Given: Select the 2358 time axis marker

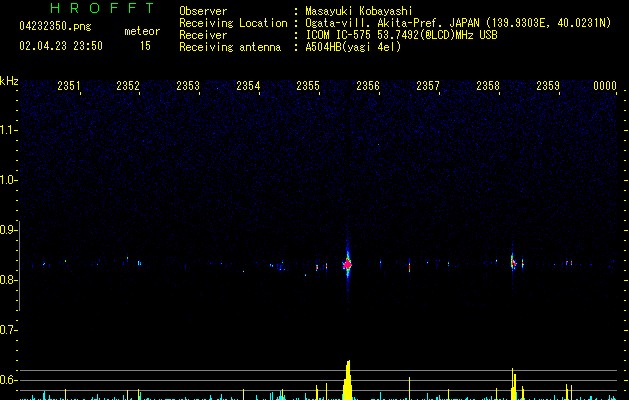Looking at the screenshot, I should point(488,85).
